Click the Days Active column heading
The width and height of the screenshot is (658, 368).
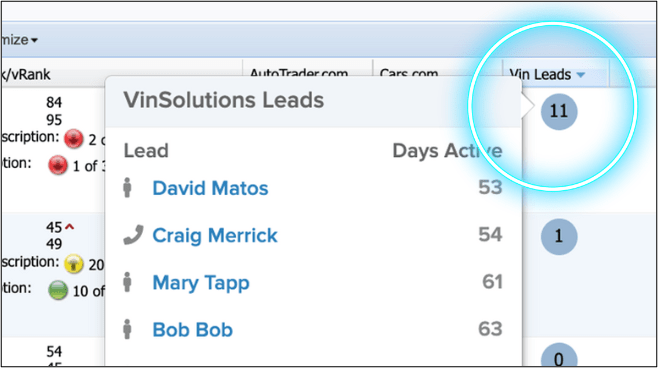click(447, 151)
